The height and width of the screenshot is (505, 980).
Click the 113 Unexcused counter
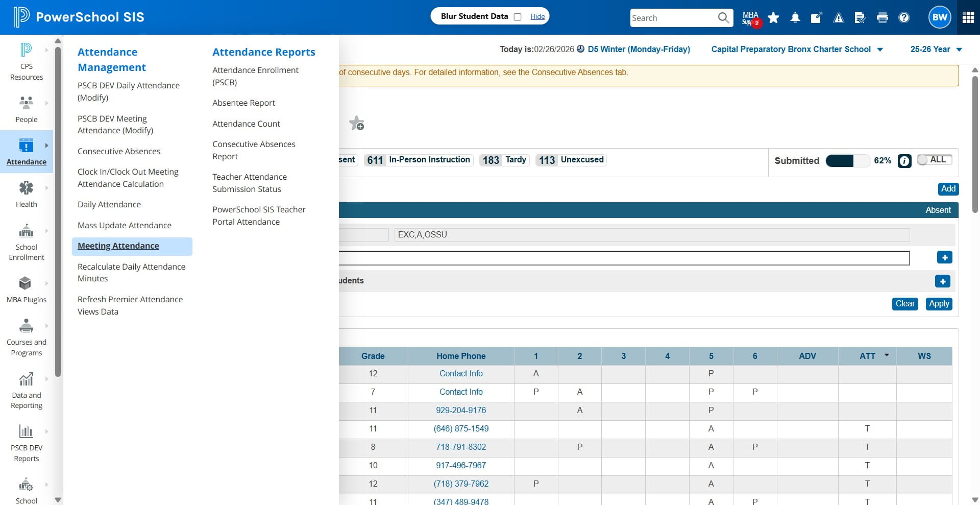coord(571,160)
